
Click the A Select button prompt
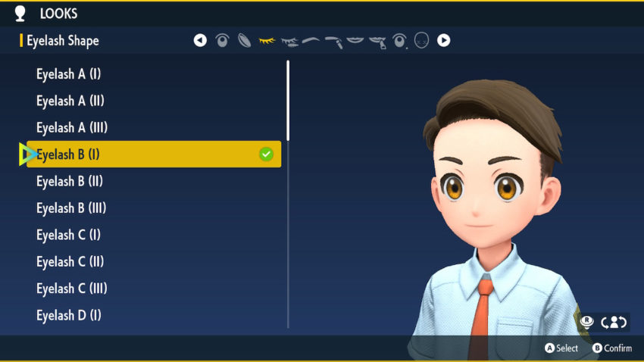pyautogui.click(x=561, y=348)
